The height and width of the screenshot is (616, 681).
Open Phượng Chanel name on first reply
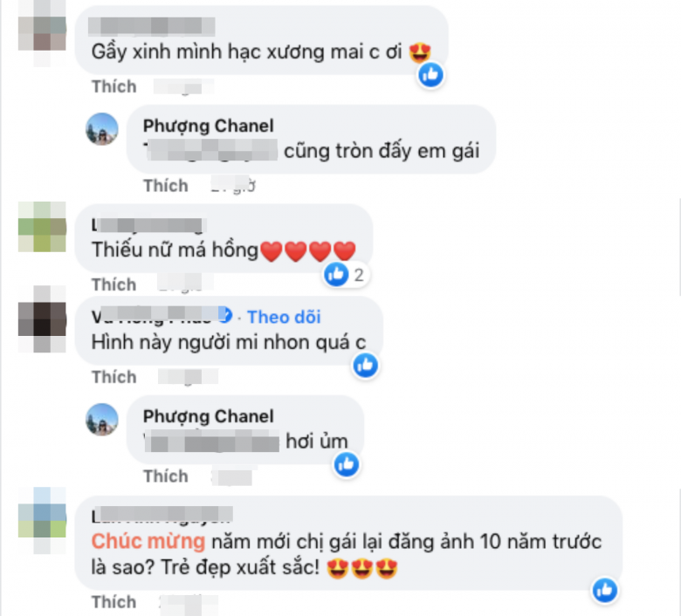tap(209, 126)
